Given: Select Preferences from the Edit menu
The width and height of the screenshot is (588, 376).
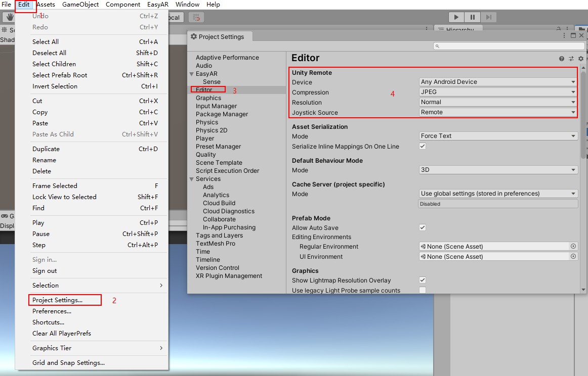Looking at the screenshot, I should (x=52, y=311).
